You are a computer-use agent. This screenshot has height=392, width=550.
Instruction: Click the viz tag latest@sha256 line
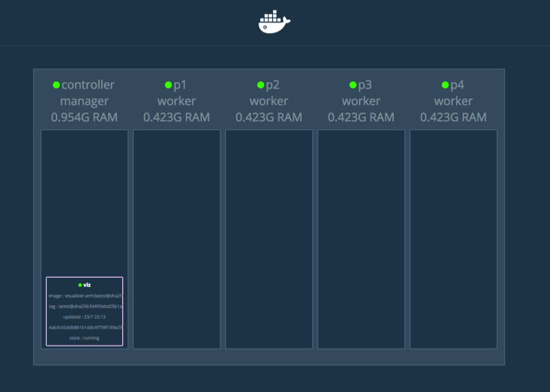pyautogui.click(x=85, y=306)
